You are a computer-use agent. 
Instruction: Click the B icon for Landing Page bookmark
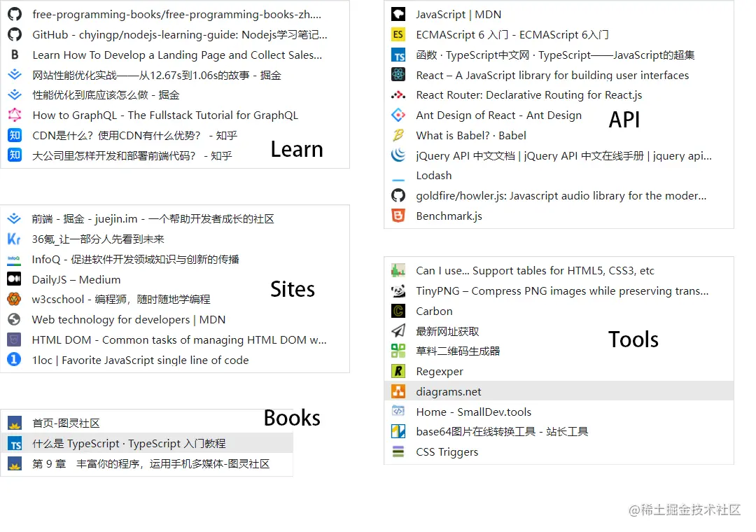[x=15, y=55]
